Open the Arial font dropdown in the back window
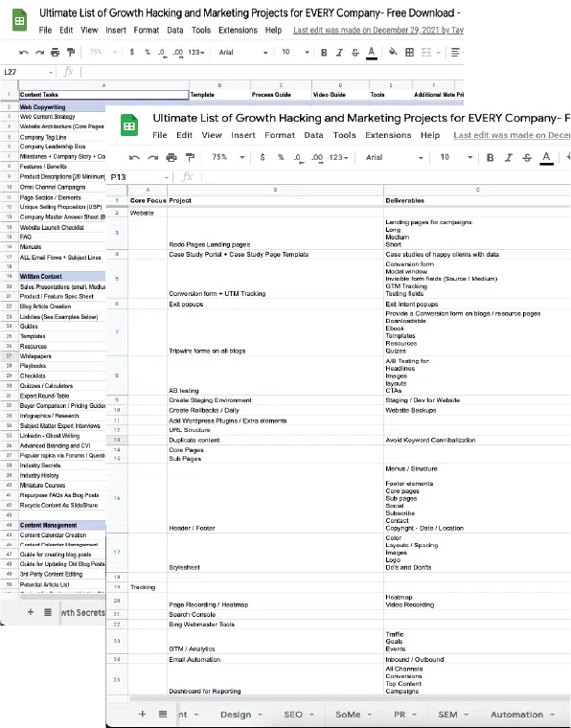This screenshot has width=571, height=728. [243, 52]
